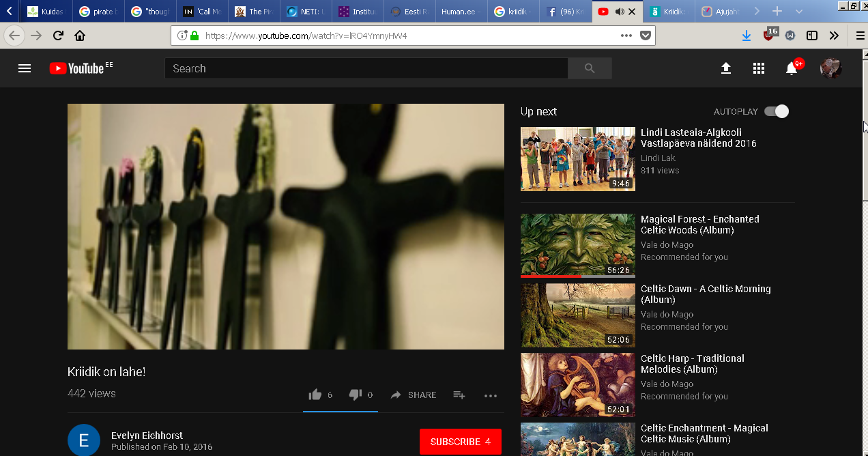Screen dimensions: 868x456
Task: Expand the list all tabs dropdown arrow
Action: pos(799,12)
